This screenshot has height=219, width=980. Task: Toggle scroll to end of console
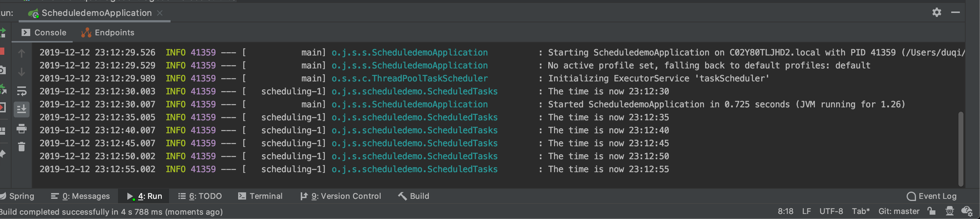coord(22,109)
